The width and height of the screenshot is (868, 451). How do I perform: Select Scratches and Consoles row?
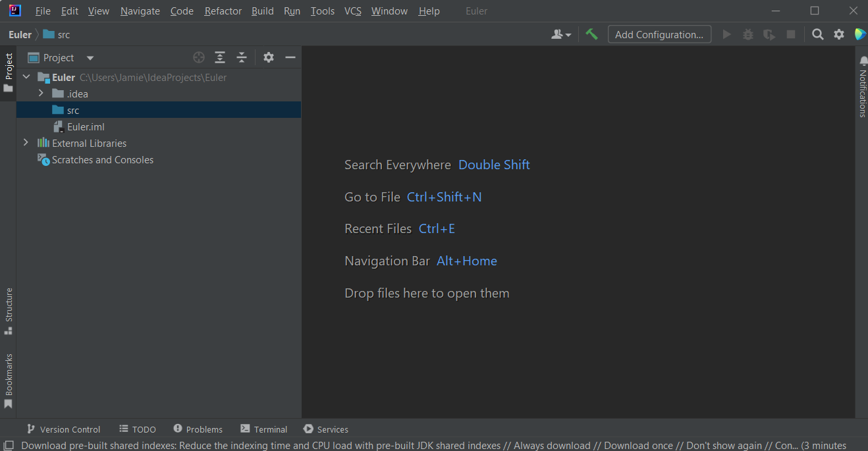[159, 159]
